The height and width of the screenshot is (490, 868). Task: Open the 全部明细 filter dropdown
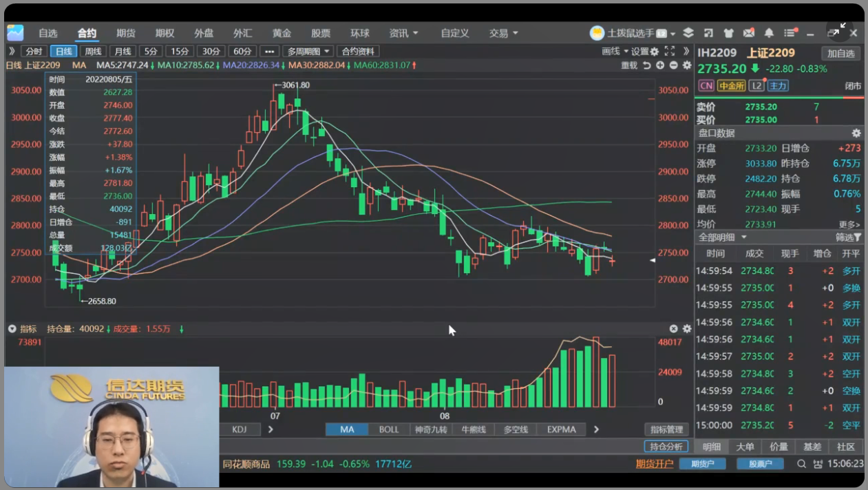tap(723, 237)
